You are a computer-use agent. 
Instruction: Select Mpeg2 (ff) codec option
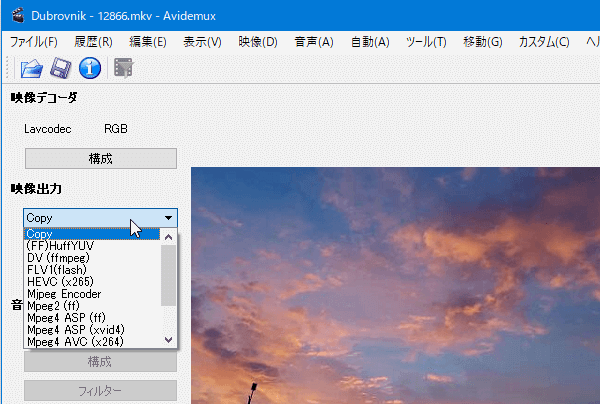[92, 306]
